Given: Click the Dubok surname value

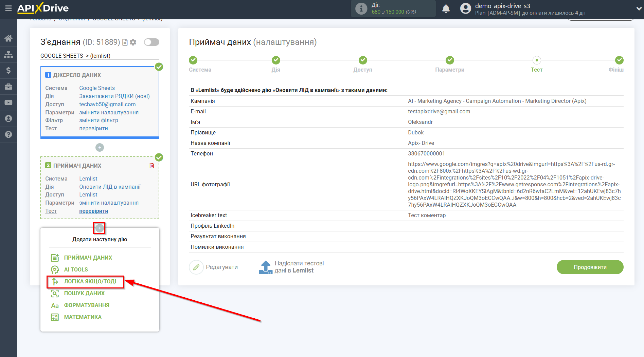Looking at the screenshot, I should point(416,133).
